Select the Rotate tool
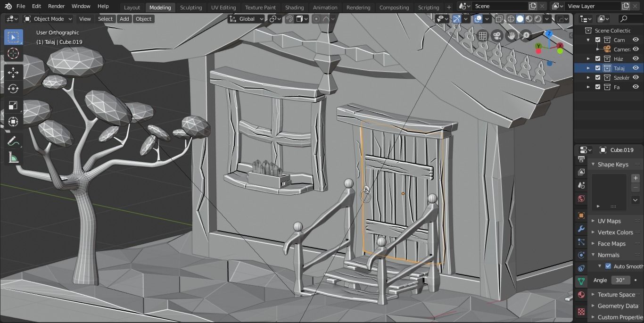 (13, 89)
